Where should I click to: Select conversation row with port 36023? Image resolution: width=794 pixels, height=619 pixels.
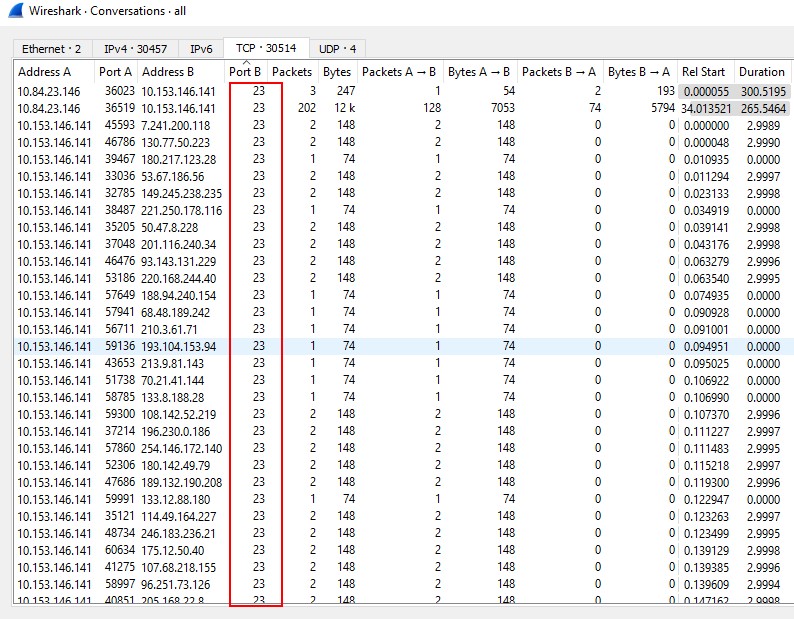pos(117,91)
